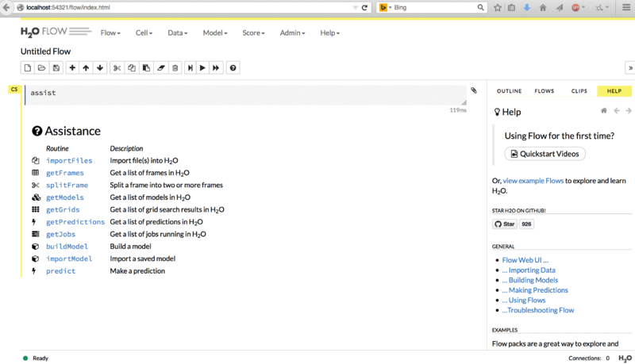
Task: Reload the page with the refresh icon
Action: pyautogui.click(x=364, y=7)
